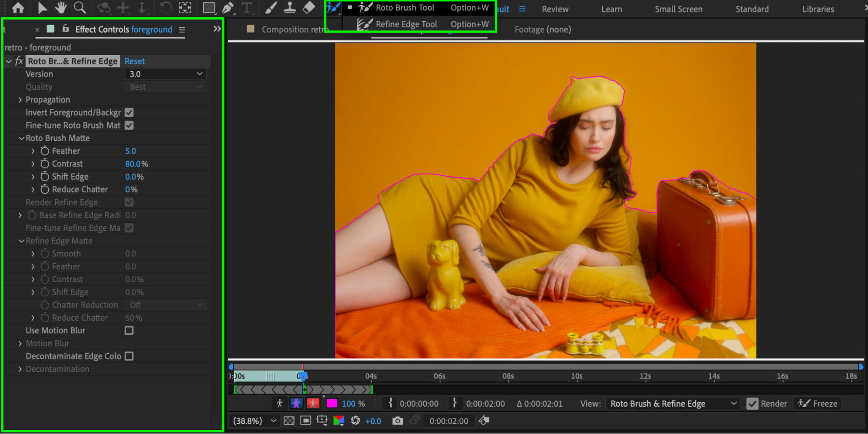Select the Hand tool
868x434 pixels.
coord(60,8)
